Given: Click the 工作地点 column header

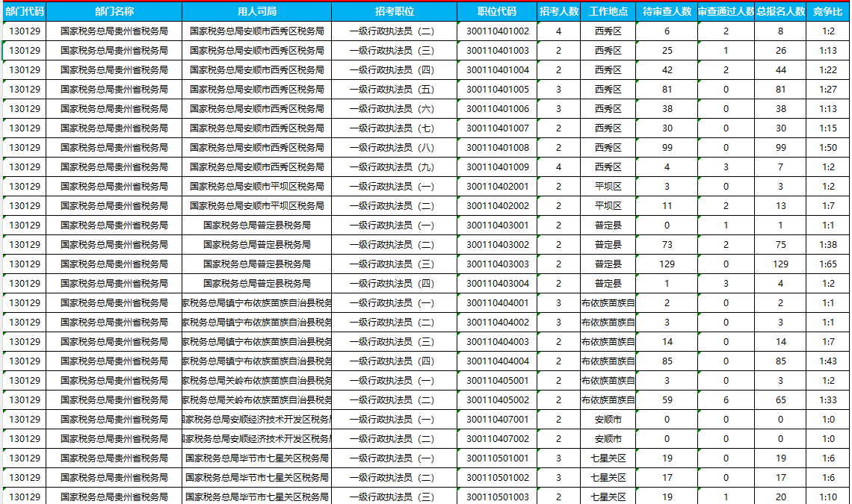Looking at the screenshot, I should [608, 12].
